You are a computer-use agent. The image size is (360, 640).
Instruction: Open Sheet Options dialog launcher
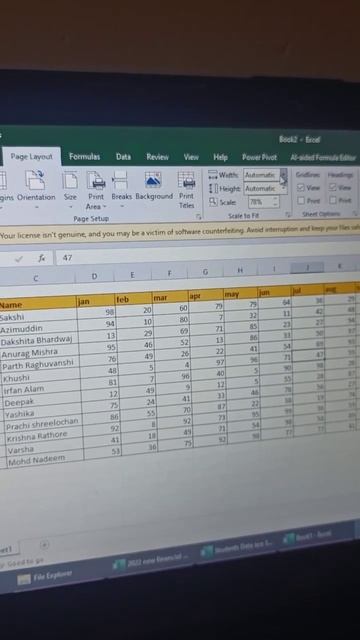[x=355, y=213]
